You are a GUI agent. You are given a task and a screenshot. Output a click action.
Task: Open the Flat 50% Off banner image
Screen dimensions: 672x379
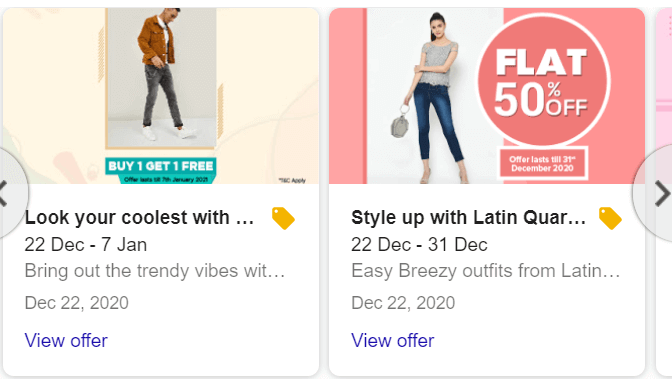(x=487, y=96)
